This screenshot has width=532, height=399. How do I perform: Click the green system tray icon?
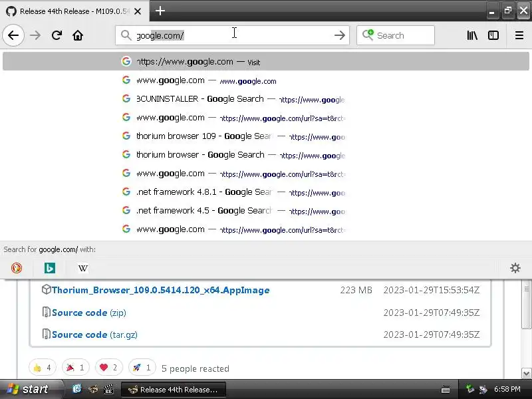pos(470,389)
